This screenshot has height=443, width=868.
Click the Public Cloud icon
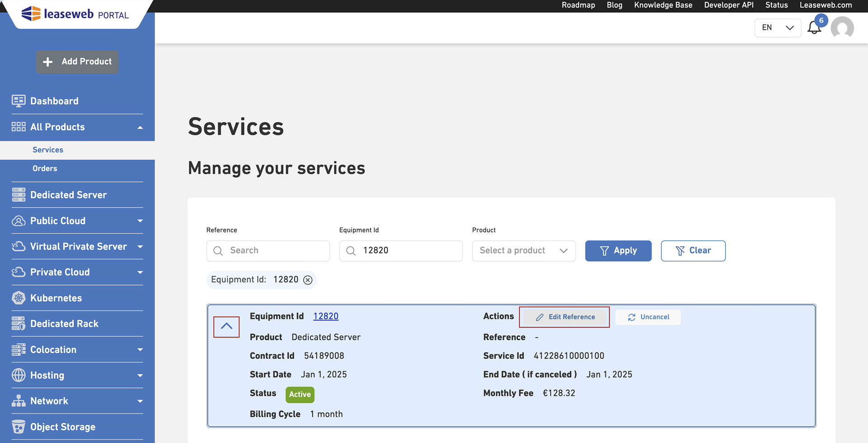pyautogui.click(x=19, y=221)
